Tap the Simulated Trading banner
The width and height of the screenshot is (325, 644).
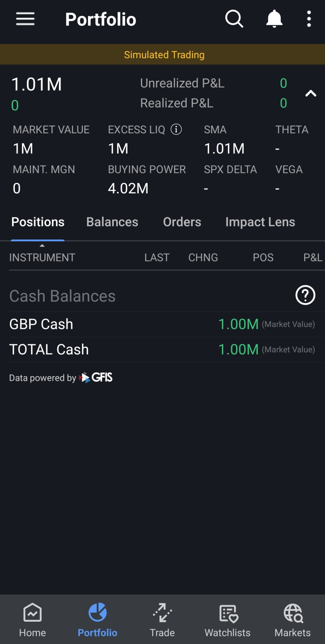(162, 54)
